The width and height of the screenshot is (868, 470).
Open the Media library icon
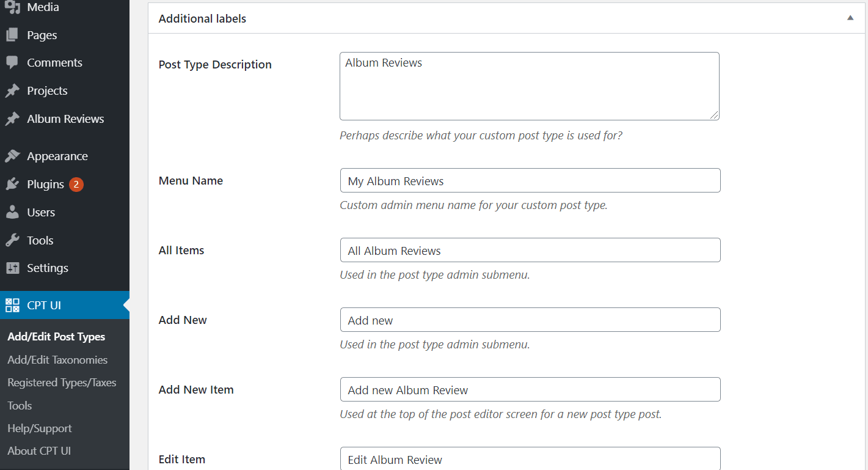[x=12, y=7]
